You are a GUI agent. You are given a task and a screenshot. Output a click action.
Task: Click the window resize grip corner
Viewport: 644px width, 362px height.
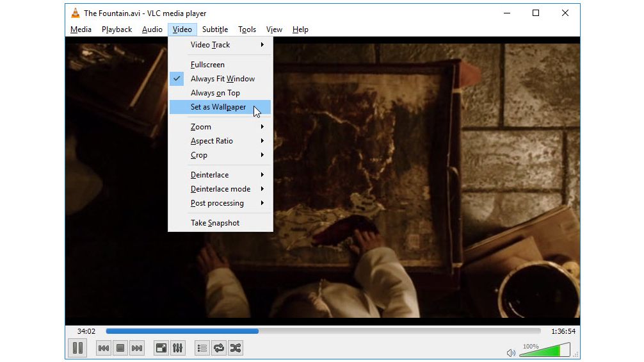[576, 354]
